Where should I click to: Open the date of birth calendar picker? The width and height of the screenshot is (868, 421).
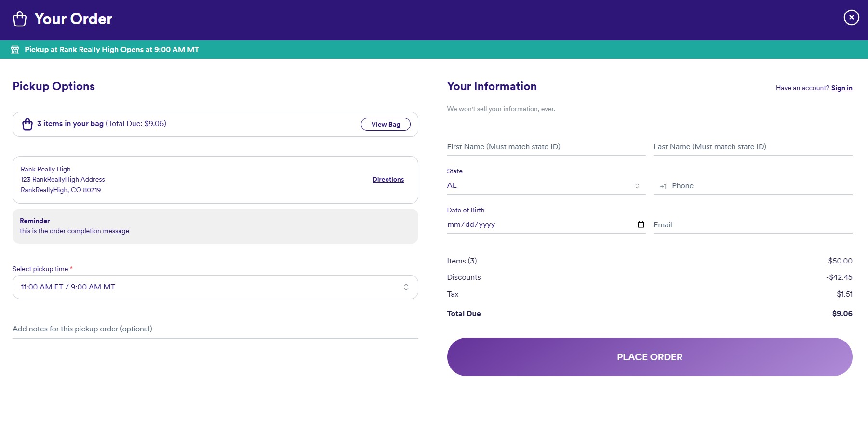(641, 224)
